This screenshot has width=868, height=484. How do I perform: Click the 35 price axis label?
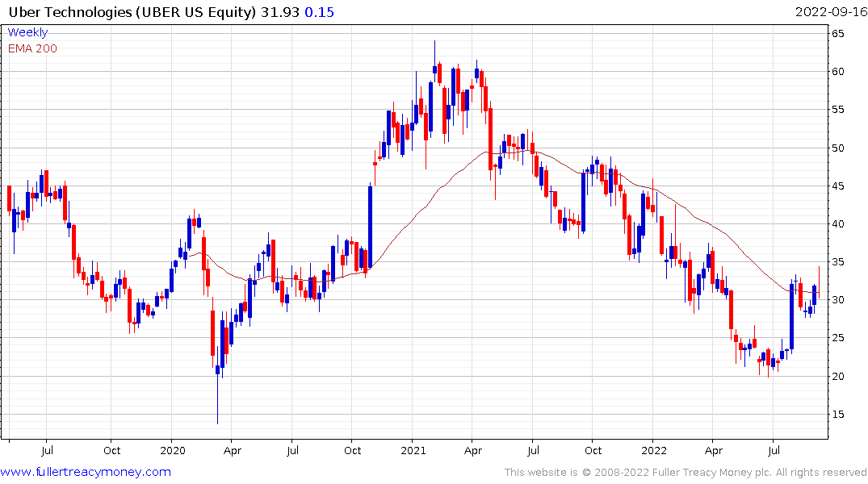pyautogui.click(x=837, y=261)
